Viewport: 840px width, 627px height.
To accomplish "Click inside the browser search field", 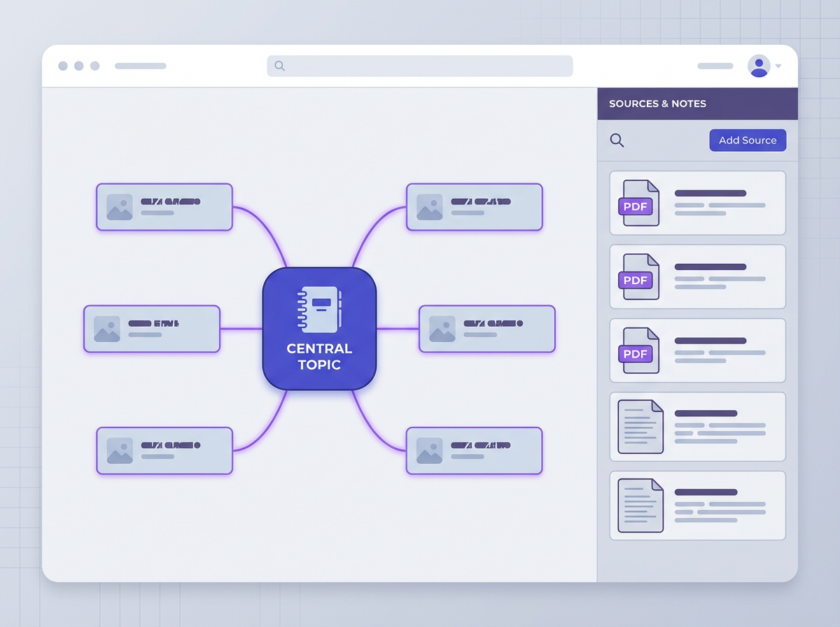I will [420, 65].
